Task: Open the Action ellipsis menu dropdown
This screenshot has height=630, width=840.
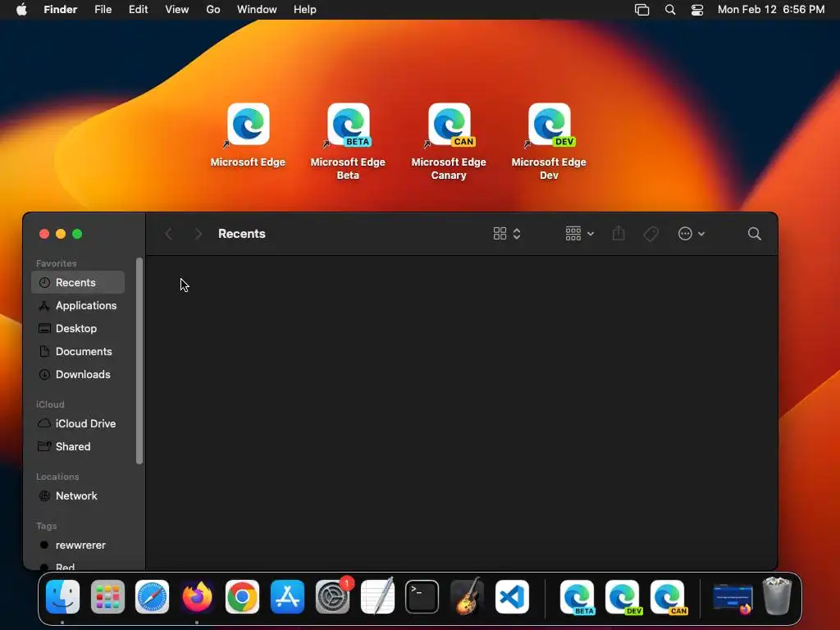Action: click(x=692, y=234)
